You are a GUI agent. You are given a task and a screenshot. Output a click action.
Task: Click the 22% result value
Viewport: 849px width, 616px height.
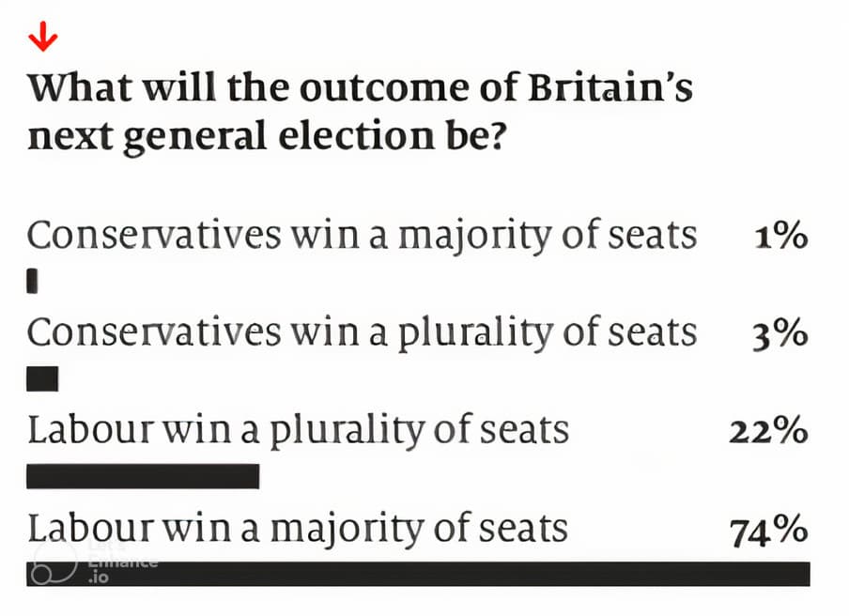pos(768,431)
